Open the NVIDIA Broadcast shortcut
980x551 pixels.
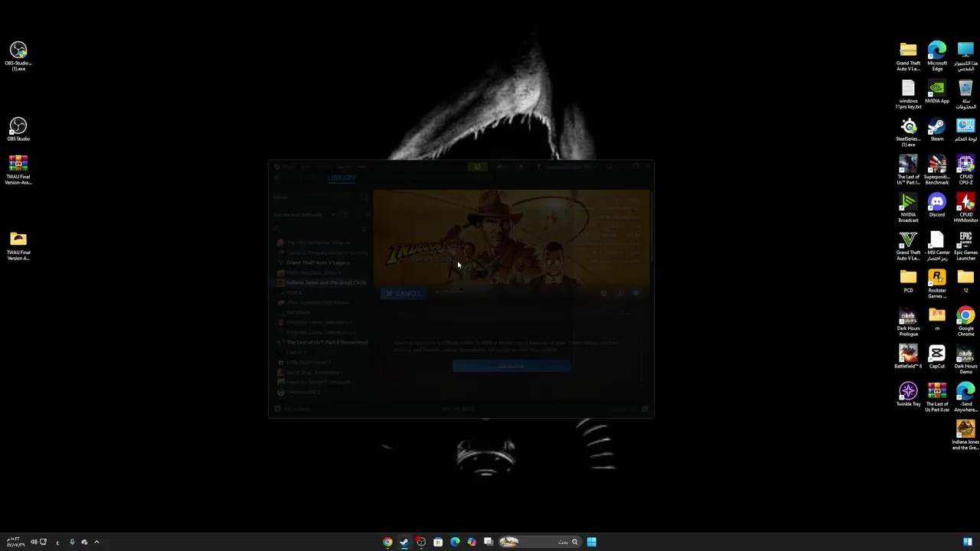coord(908,208)
